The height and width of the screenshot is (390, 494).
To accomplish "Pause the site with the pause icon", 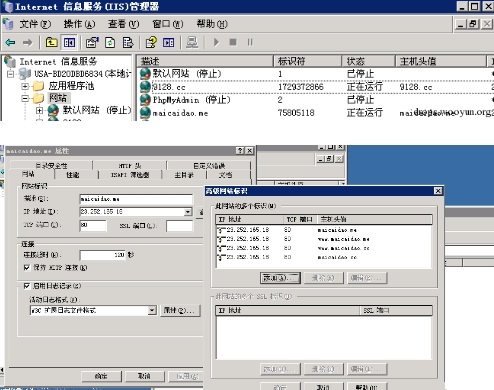I will [x=250, y=42].
